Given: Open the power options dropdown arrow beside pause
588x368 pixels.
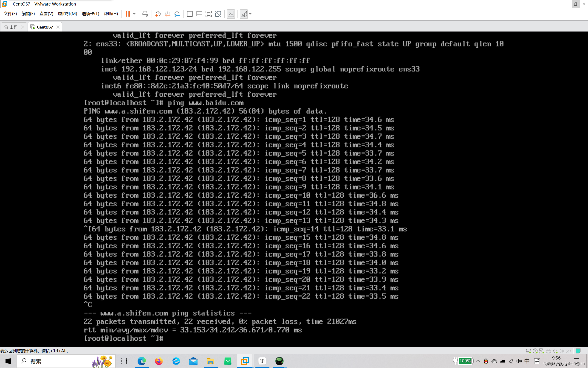Looking at the screenshot, I should click(134, 14).
